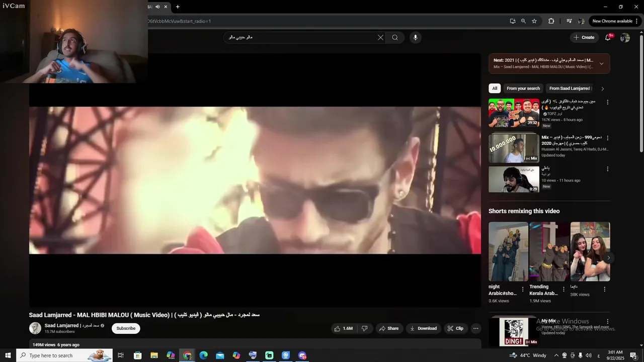Open a new Chrome tab
The height and width of the screenshot is (362, 644).
pos(178,7)
